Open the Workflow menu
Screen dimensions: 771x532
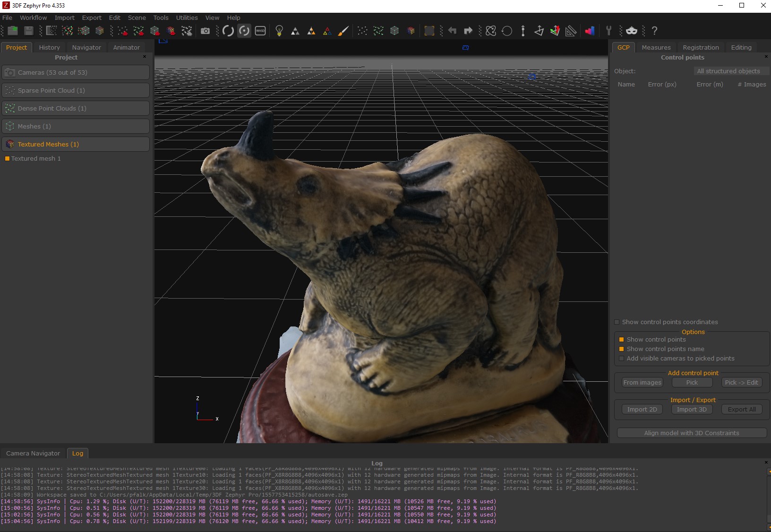[33, 17]
